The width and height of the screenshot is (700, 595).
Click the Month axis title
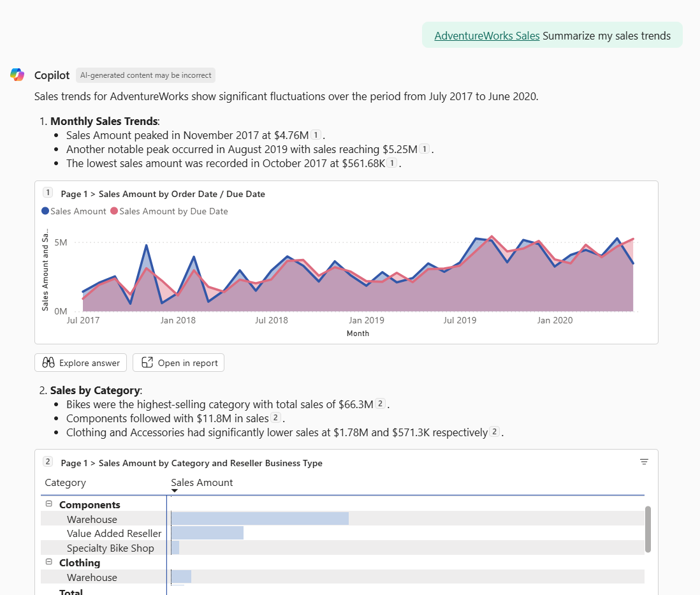(358, 334)
